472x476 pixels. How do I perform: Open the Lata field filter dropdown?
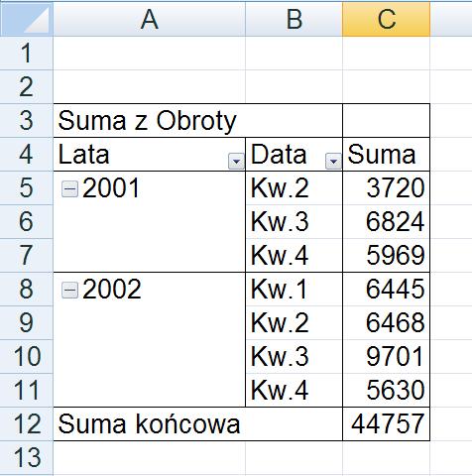pyautogui.click(x=236, y=161)
